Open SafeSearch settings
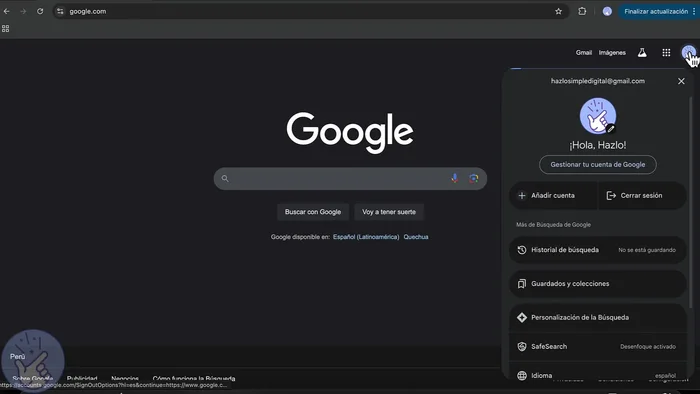This screenshot has height=394, width=700. pyautogui.click(x=597, y=347)
